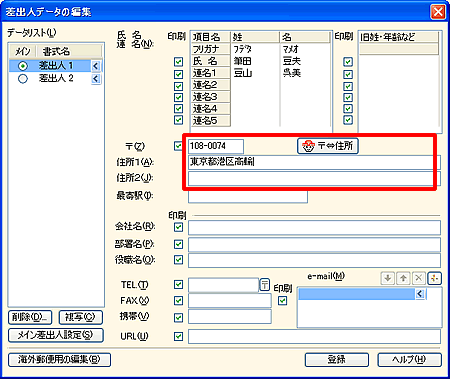Click 名 column header in name table
450x379 pixels.
point(305,37)
